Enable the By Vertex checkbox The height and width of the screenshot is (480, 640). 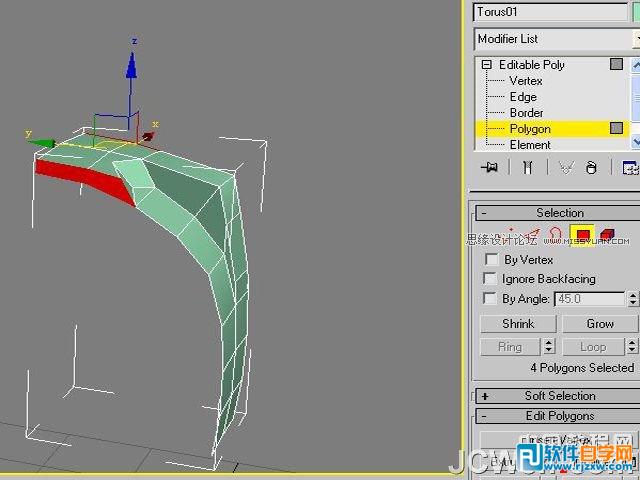492,259
